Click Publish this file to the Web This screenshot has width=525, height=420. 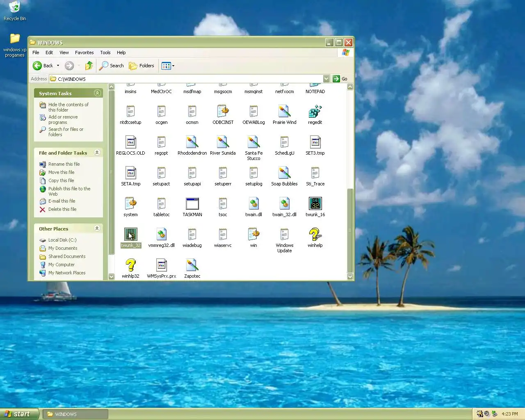point(69,192)
